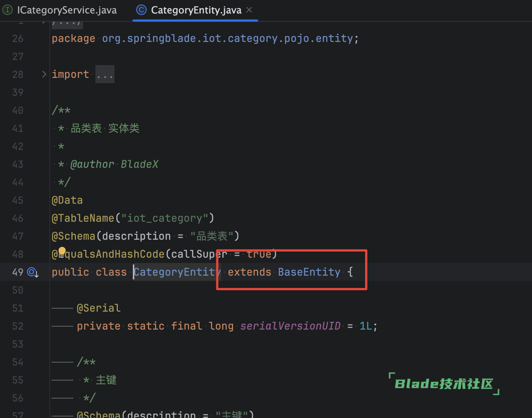
Task: Click line number 45 in the gutter
Action: tap(18, 200)
